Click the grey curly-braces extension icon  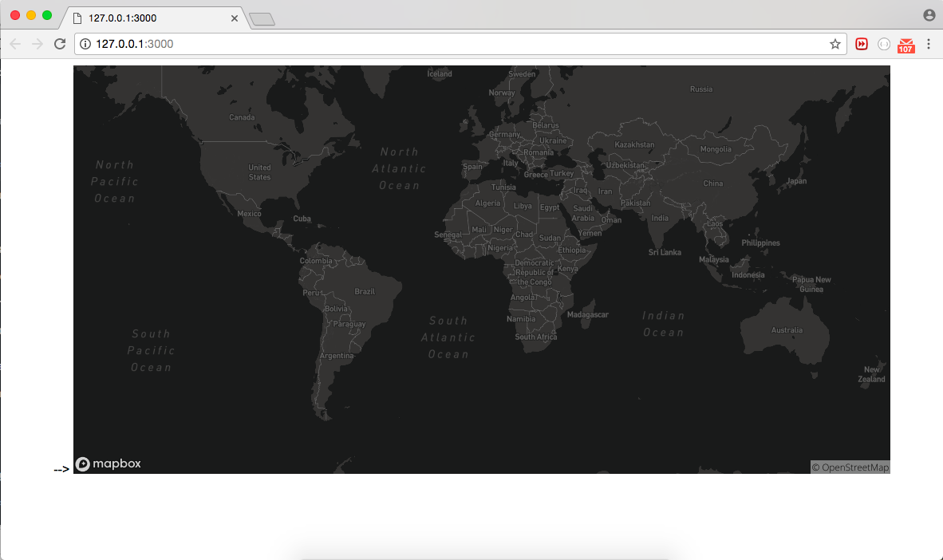pyautogui.click(x=884, y=44)
